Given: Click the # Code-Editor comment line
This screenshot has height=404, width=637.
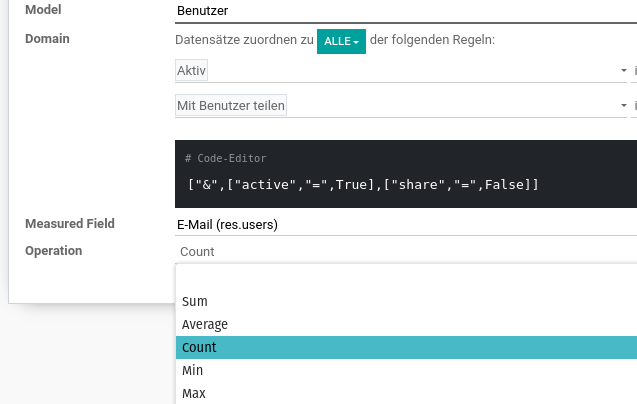Looking at the screenshot, I should (225, 158).
